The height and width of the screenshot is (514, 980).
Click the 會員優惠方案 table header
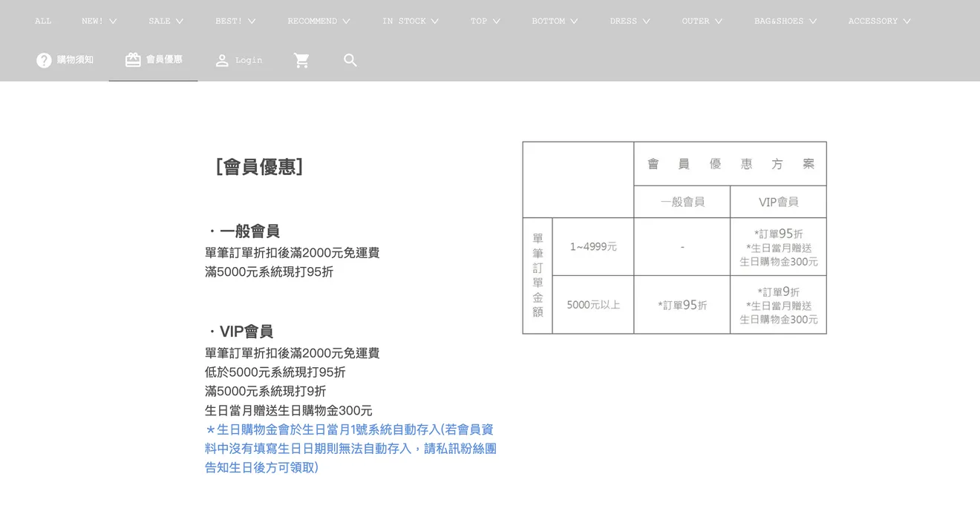pyautogui.click(x=731, y=164)
